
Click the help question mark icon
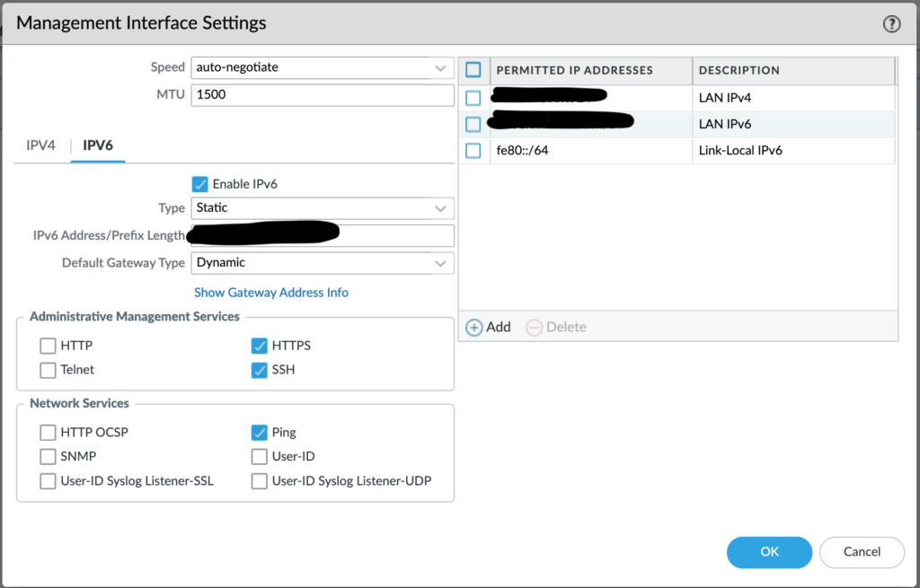click(x=891, y=24)
